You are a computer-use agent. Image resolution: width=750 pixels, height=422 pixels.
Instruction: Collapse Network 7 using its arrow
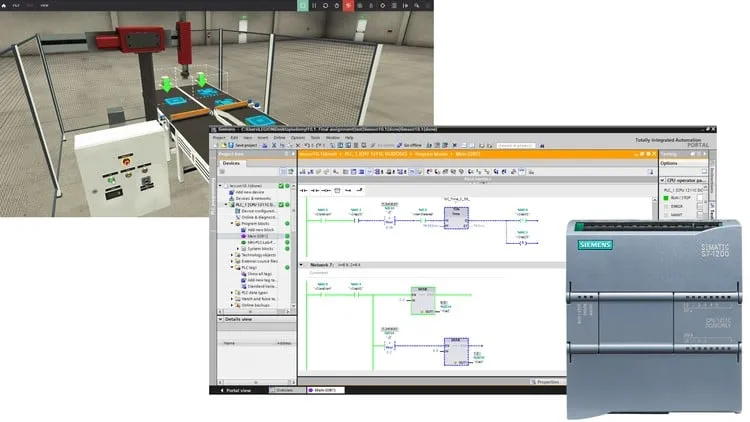coord(301,265)
